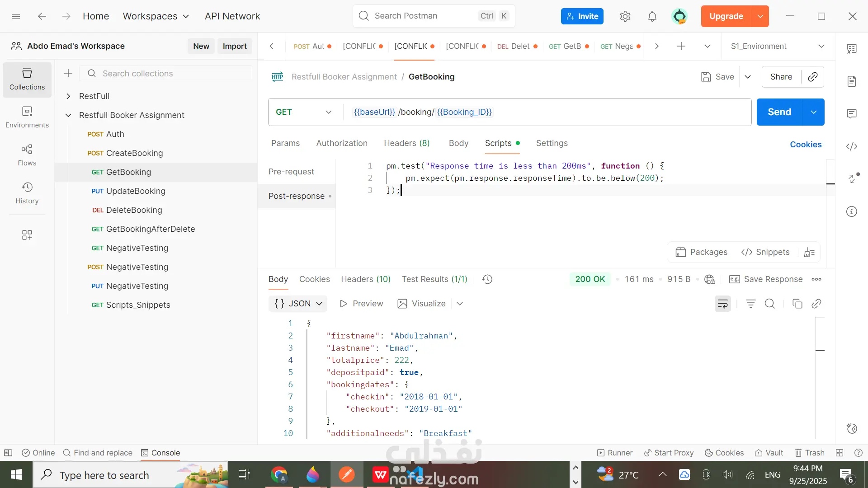Copy the response body with the copy icon
Image resolution: width=868 pixels, height=488 pixels.
(797, 304)
